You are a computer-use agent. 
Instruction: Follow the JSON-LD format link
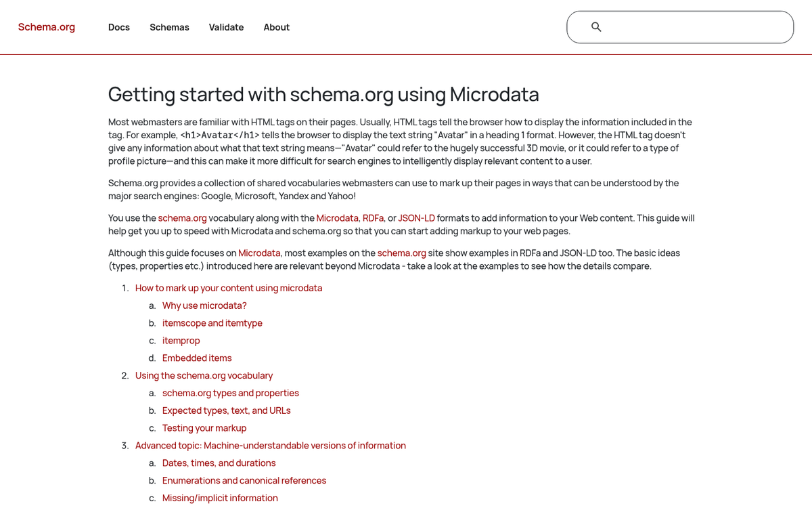(x=416, y=218)
